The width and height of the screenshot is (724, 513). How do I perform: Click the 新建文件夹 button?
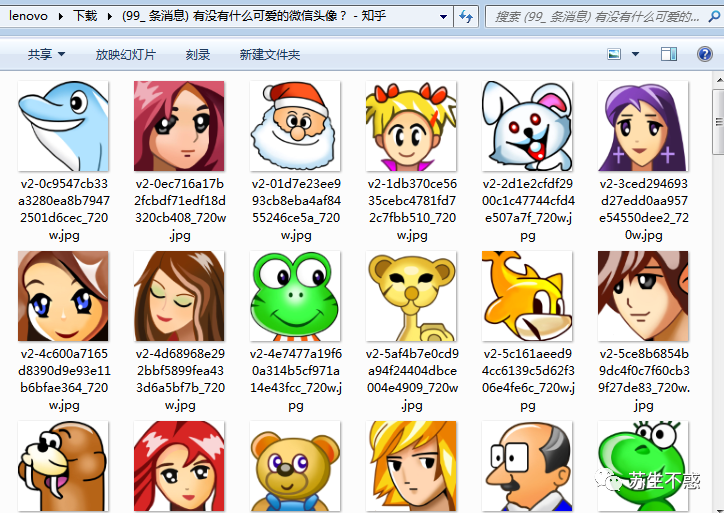270,54
